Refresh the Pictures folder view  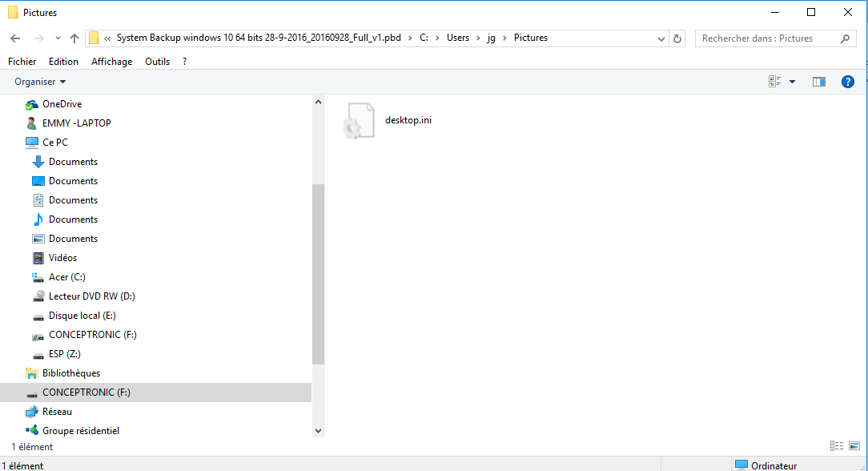pyautogui.click(x=677, y=38)
